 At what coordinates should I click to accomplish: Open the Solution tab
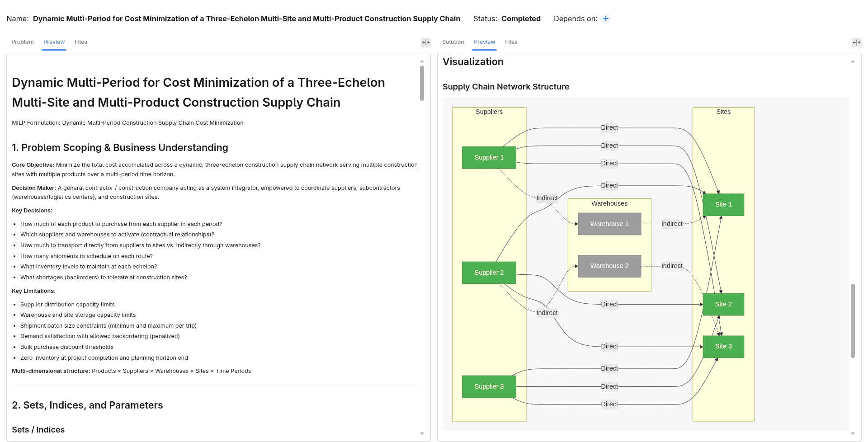tap(453, 42)
